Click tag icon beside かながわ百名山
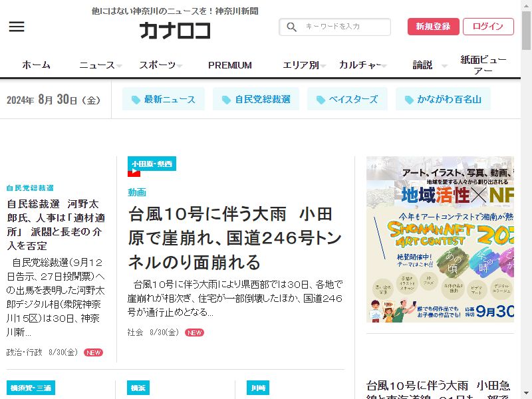Image resolution: width=532 pixels, height=399 pixels. [409, 100]
